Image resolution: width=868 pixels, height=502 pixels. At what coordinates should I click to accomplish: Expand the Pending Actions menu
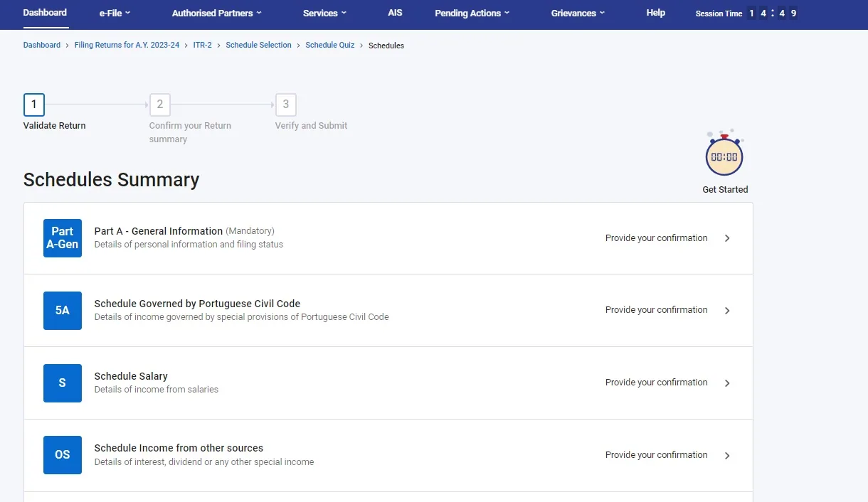click(472, 13)
